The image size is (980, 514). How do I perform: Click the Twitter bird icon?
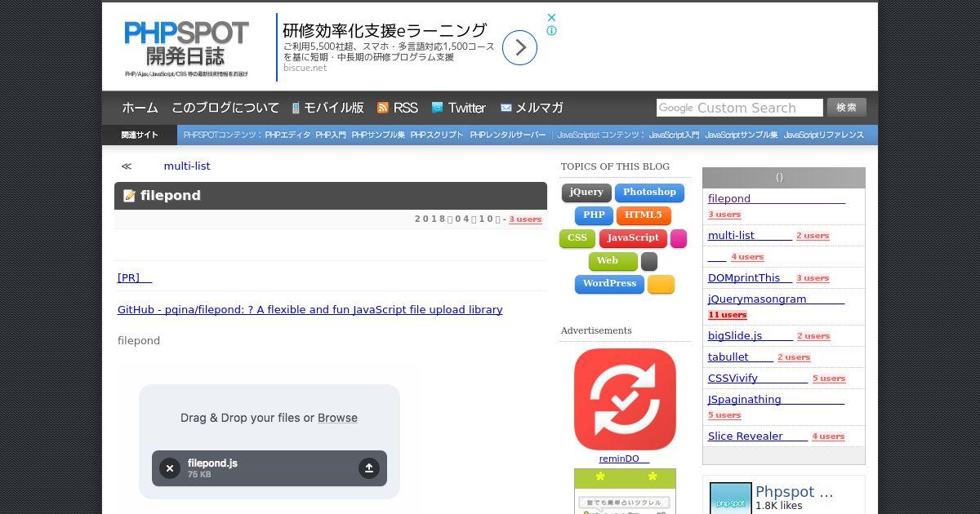[437, 108]
